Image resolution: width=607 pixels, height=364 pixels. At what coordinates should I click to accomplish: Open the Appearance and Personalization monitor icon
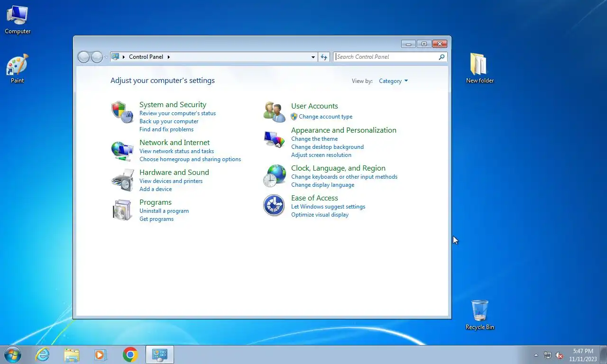[275, 139]
